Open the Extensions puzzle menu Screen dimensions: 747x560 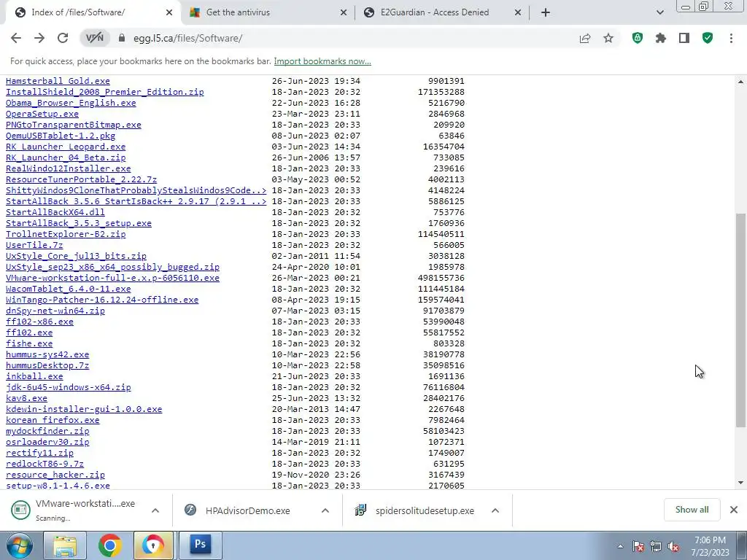point(661,38)
